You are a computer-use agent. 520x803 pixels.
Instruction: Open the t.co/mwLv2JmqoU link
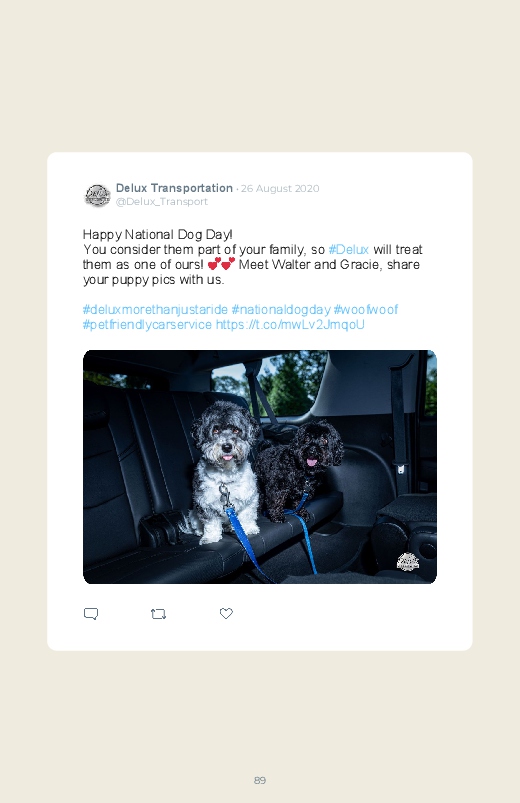[290, 325]
